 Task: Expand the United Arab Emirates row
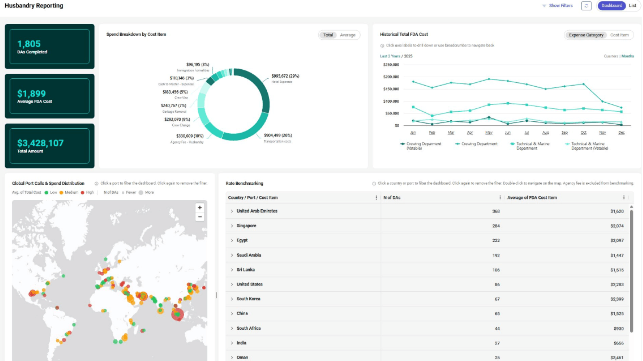click(232, 211)
